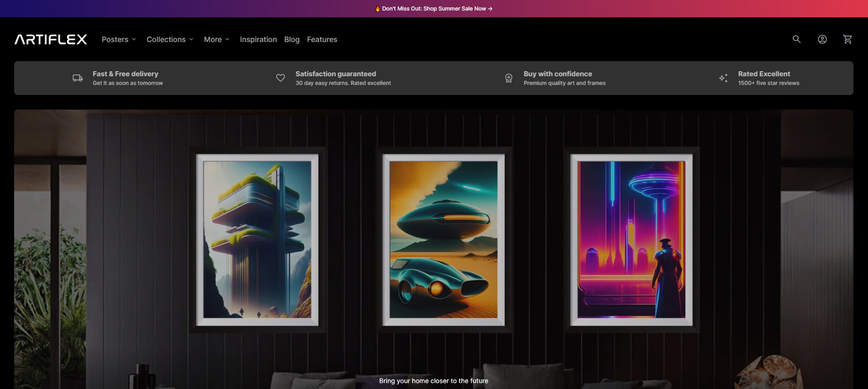Open the user account icon
The width and height of the screenshot is (868, 389).
822,39
